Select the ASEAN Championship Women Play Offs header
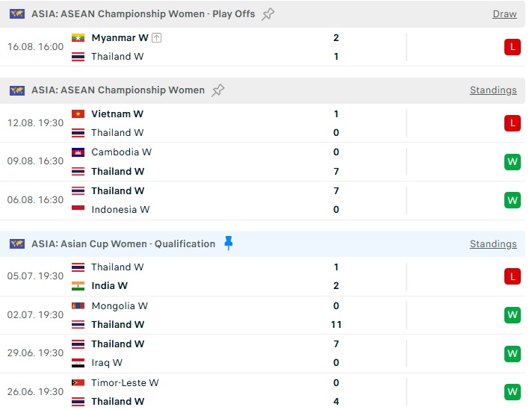This screenshot has width=532, height=410. click(x=143, y=14)
